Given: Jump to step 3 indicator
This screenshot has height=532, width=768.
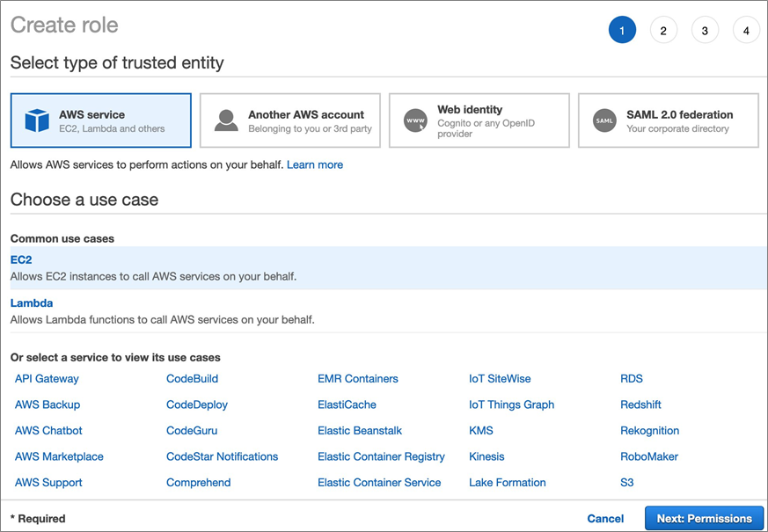Looking at the screenshot, I should [705, 31].
